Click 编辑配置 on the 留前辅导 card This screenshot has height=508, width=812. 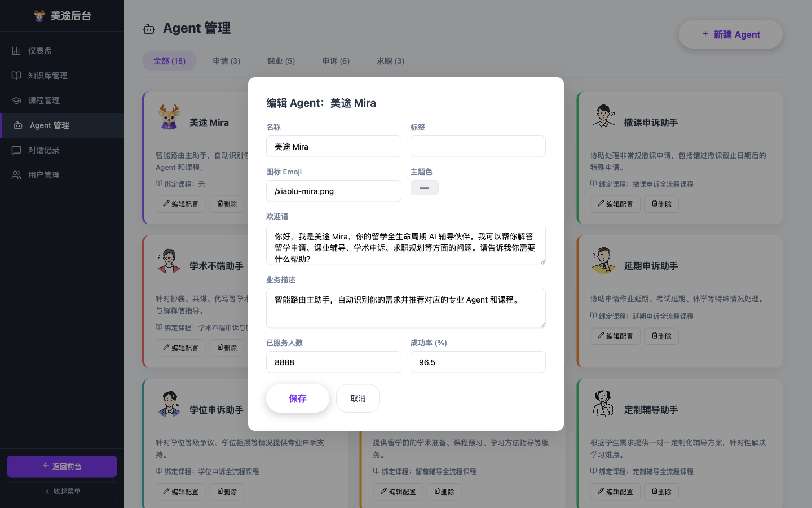pos(398,492)
